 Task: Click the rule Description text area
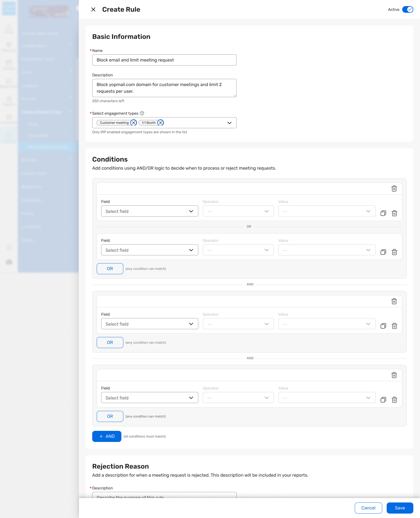click(164, 88)
